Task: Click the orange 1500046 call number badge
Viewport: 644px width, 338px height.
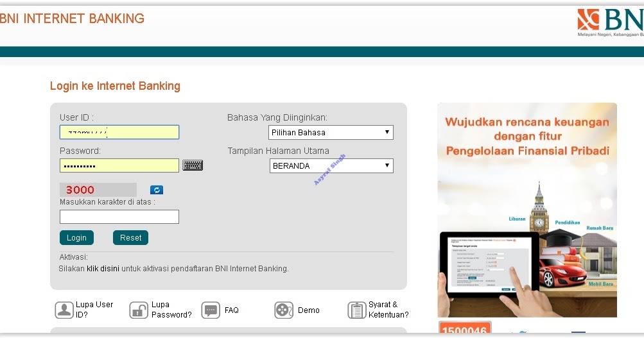Action: (x=465, y=327)
